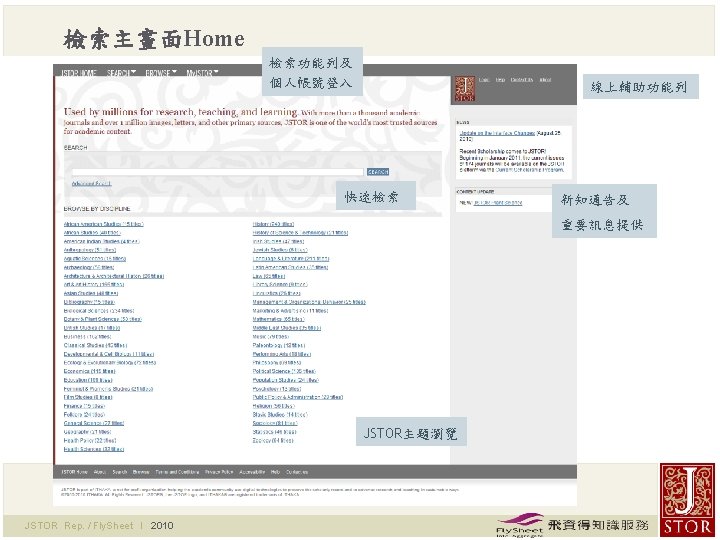The height and width of the screenshot is (540, 720).
Task: Browse the Film Studies discipline
Action: tap(88, 397)
